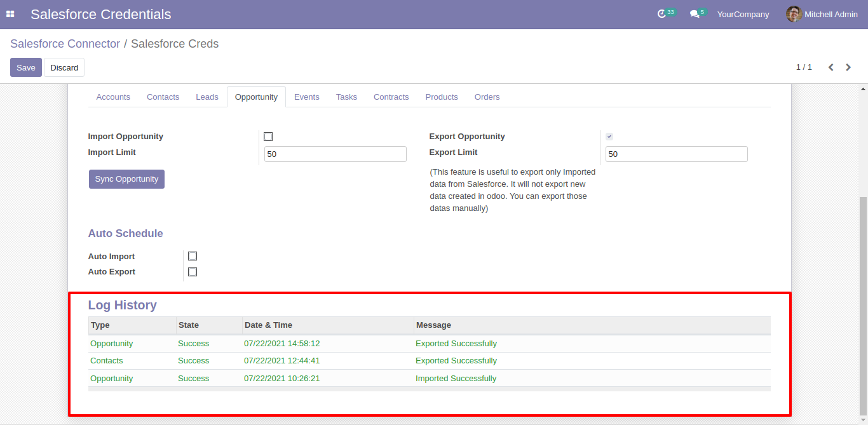Click the vertical page scrollbar
Image resolution: width=868 pixels, height=425 pixels.
pyautogui.click(x=863, y=305)
